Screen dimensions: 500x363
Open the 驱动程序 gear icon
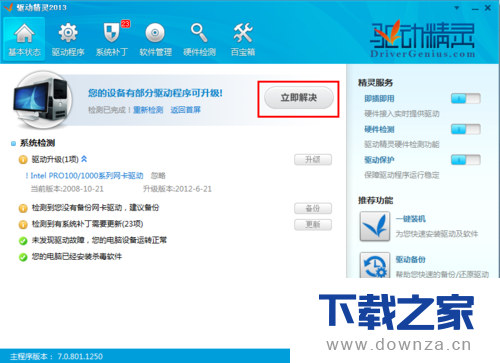pyautogui.click(x=68, y=33)
